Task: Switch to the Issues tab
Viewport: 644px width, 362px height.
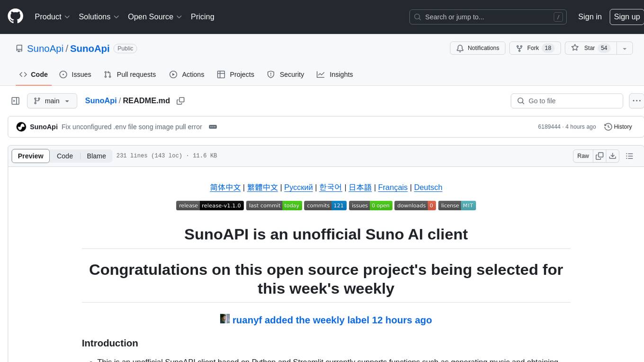Action: tap(75, 74)
